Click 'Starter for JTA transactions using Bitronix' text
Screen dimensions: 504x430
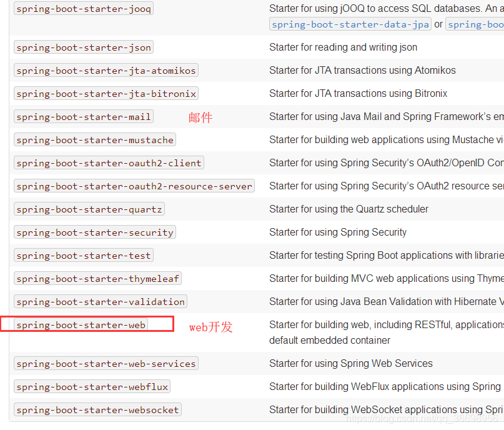[x=358, y=94]
